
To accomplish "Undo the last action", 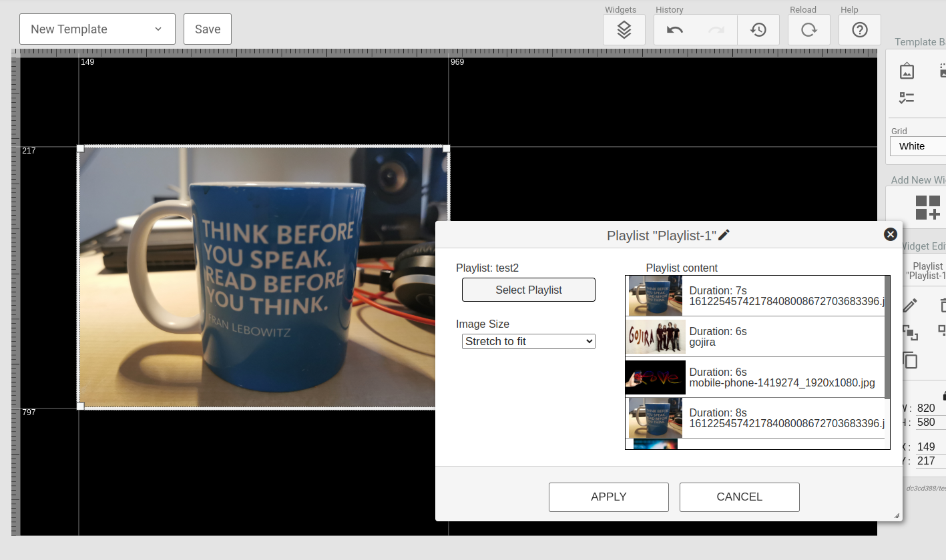I will [674, 29].
